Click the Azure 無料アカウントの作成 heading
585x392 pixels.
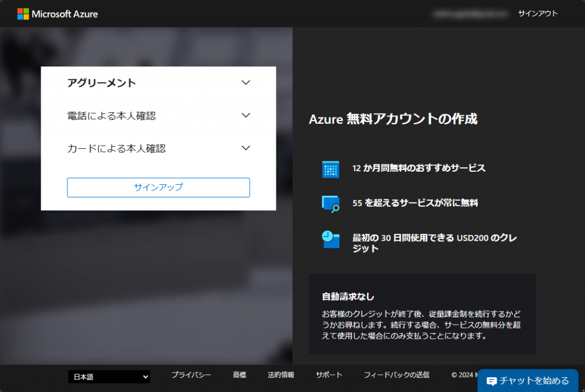[393, 119]
